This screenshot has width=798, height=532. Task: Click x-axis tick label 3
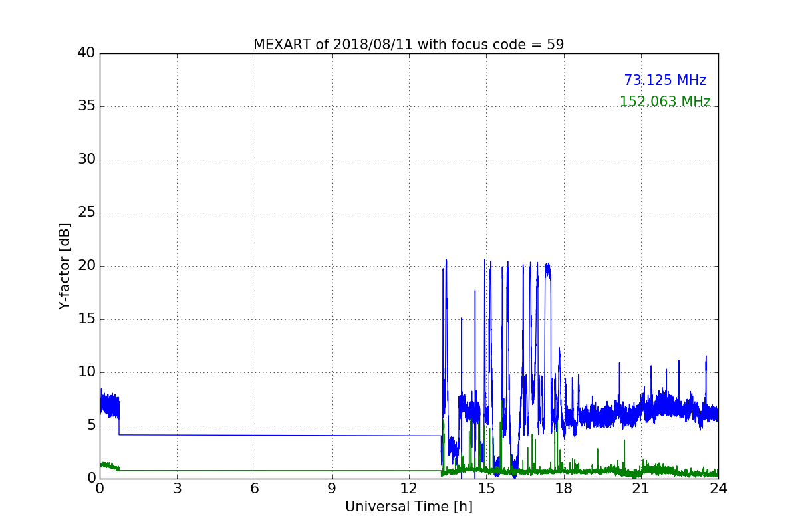(x=177, y=489)
